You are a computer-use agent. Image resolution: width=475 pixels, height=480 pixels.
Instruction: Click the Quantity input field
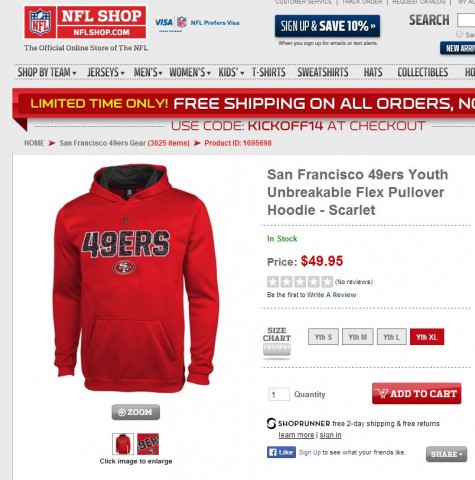[279, 395]
